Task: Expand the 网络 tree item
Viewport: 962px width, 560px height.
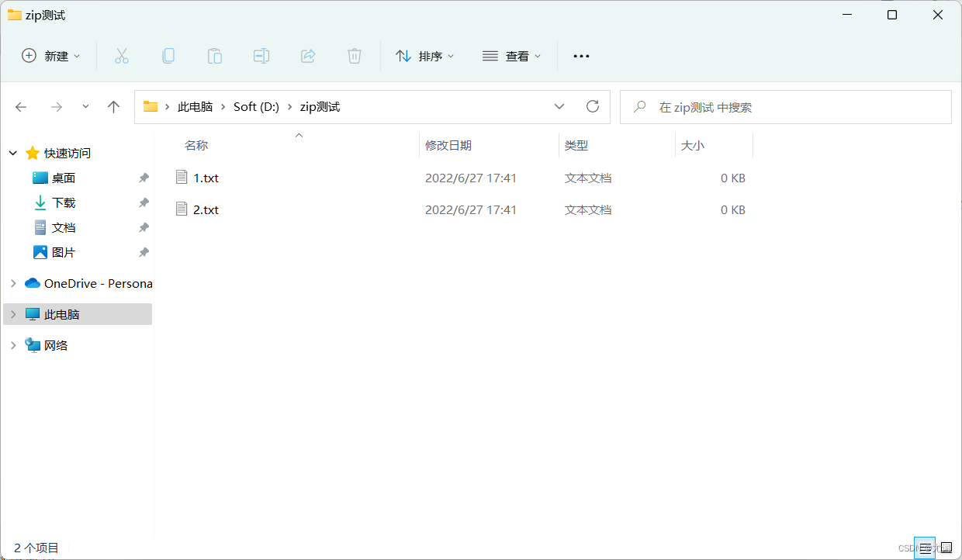Action: [12, 344]
